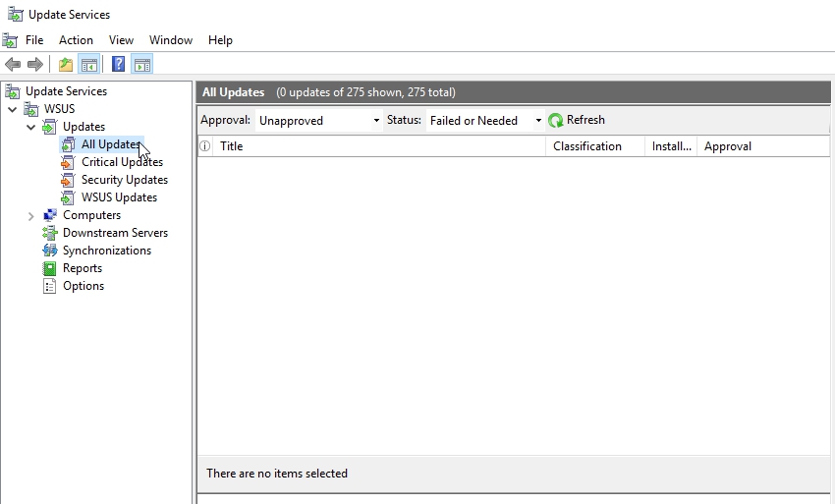The width and height of the screenshot is (835, 504).
Task: Click the All Updates pane heading
Action: [x=233, y=92]
